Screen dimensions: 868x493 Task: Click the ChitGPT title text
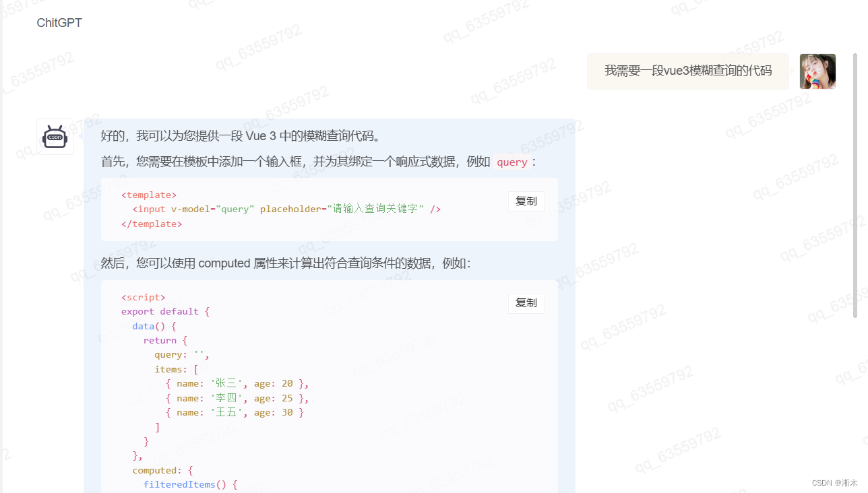(x=59, y=23)
